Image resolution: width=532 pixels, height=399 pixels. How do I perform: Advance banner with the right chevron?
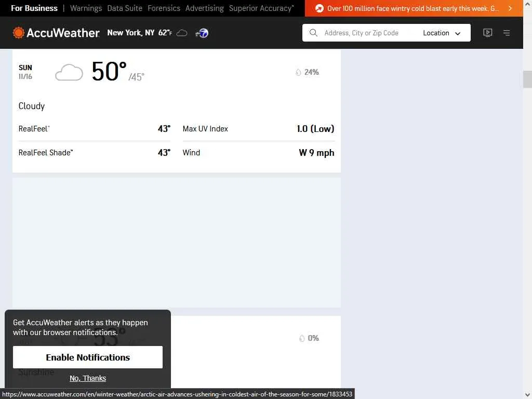pyautogui.click(x=510, y=8)
